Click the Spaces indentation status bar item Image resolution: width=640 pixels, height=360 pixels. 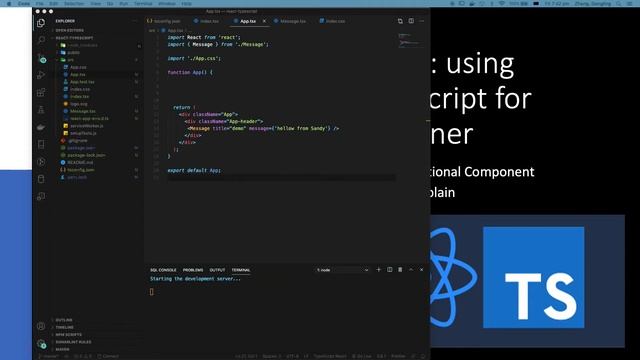coord(271,356)
